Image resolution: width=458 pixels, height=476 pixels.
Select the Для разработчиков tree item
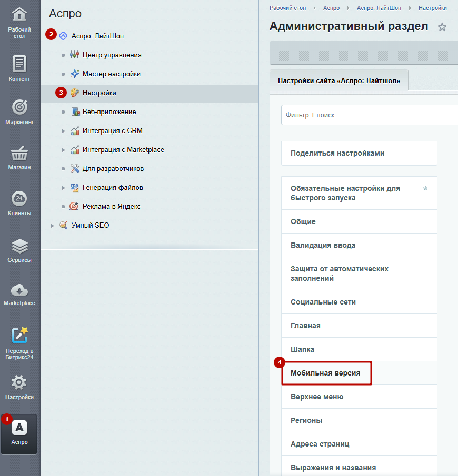pos(113,168)
